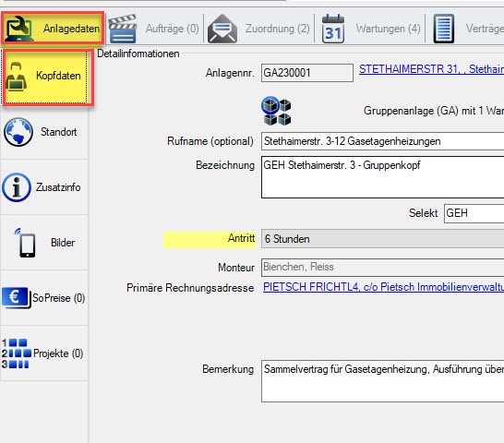Open the Zusatzinfo sidebar section
504x443 pixels.
coord(44,187)
